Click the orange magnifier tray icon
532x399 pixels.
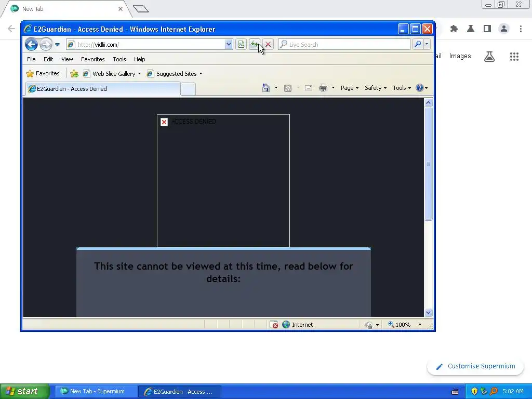pyautogui.click(x=494, y=391)
